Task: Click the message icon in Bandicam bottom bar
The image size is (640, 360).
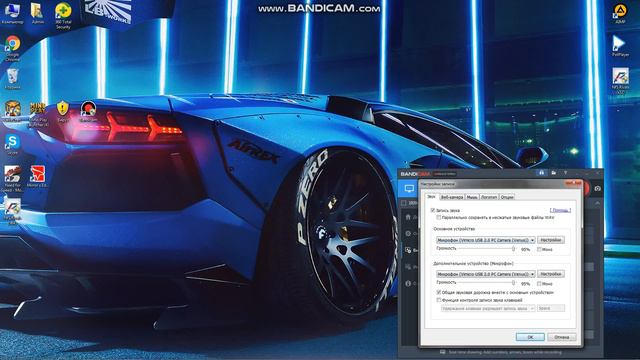Action: (442, 352)
